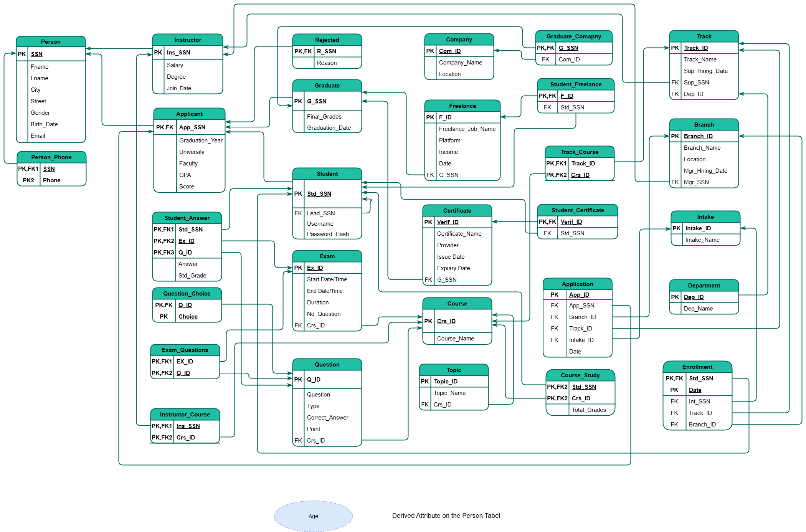Screen dimensions: 806x532
Task: Select Platform attribute in Freelance table
Action: pos(449,140)
